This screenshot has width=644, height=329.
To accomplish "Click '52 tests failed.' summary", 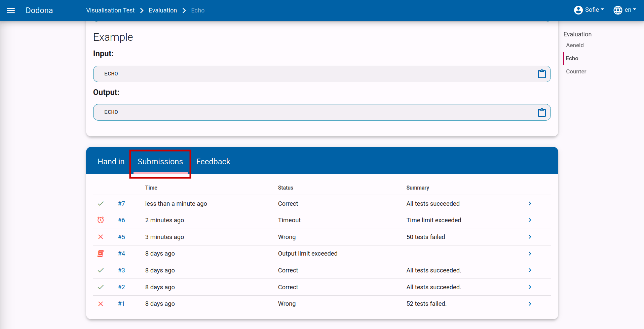I will [x=426, y=304].
